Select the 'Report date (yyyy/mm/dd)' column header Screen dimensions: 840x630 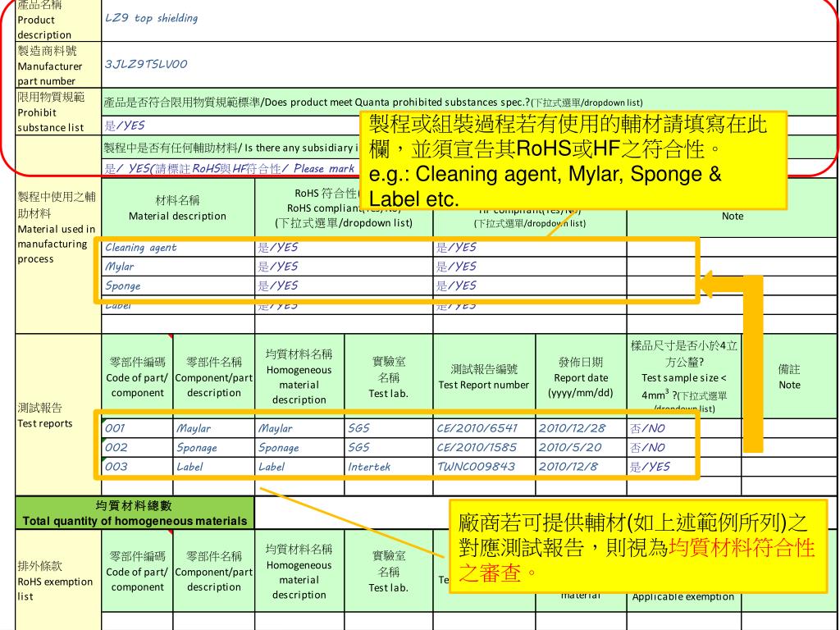coord(582,377)
